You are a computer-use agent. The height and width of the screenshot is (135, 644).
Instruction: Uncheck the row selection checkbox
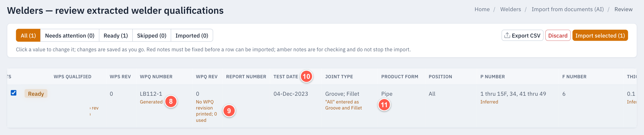pos(14,93)
